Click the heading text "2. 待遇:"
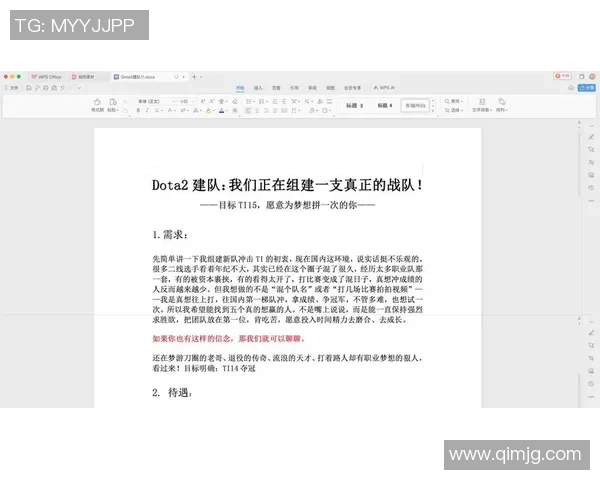Screen dimensions: 600x480 (172, 392)
